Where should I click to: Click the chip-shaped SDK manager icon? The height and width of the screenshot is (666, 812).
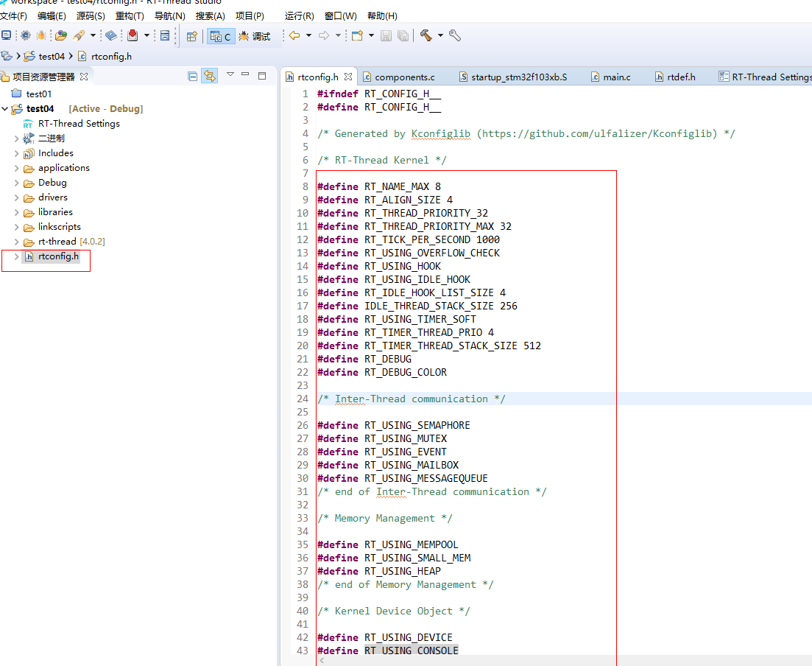[25, 35]
